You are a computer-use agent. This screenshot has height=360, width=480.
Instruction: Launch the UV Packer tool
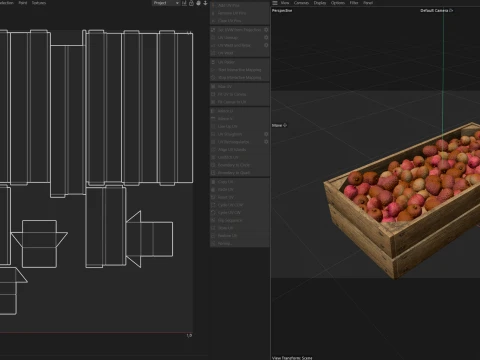click(240, 62)
